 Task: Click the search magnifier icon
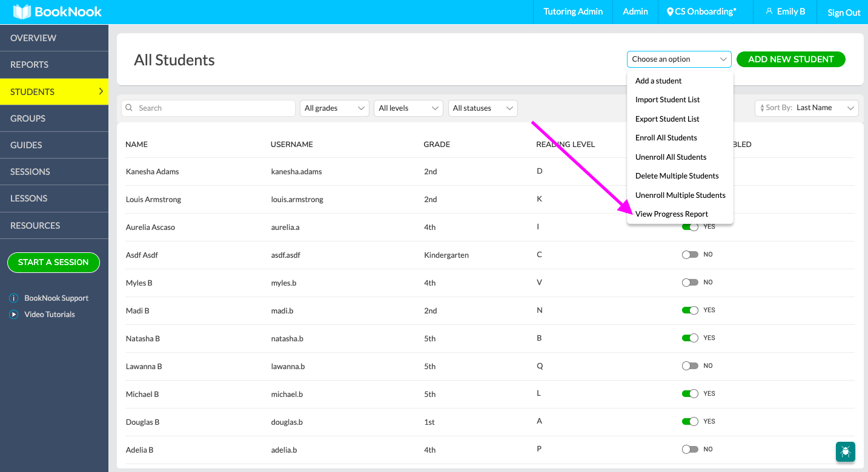(x=128, y=108)
